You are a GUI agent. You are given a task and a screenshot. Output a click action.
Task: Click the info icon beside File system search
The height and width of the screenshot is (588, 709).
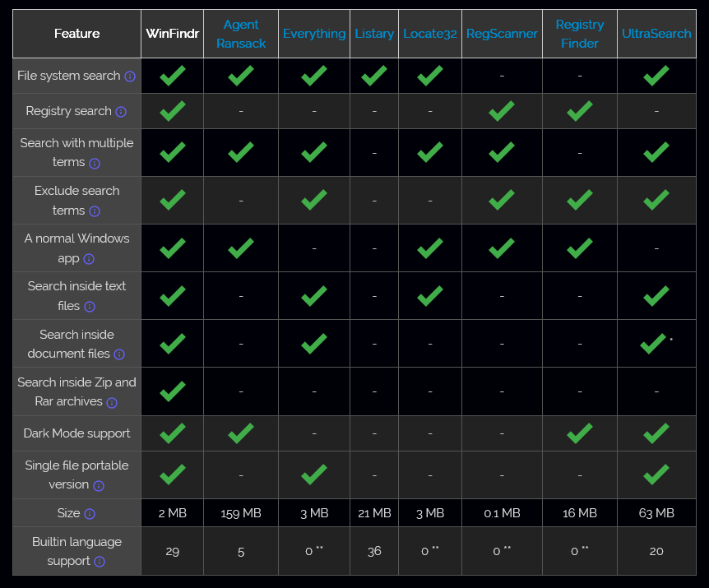[130, 76]
